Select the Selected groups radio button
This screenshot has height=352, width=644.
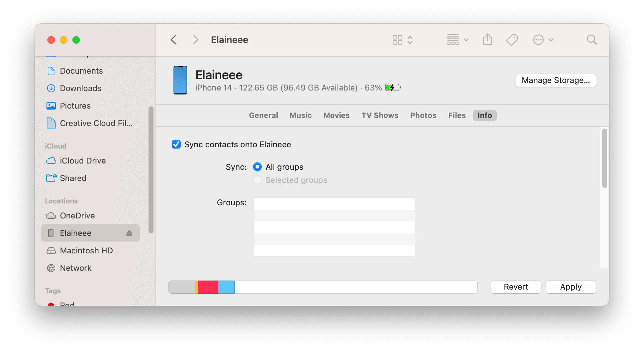tap(257, 180)
